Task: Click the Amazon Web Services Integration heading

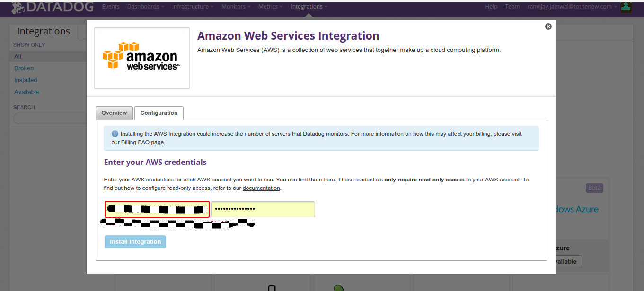Action: point(288,36)
